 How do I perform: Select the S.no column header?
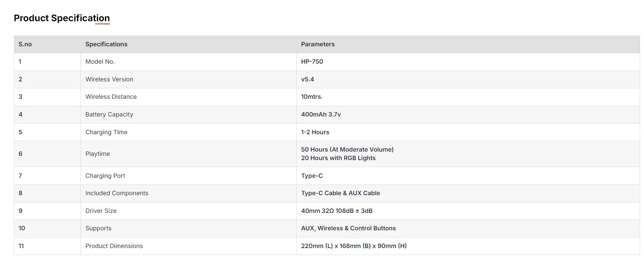pos(25,44)
